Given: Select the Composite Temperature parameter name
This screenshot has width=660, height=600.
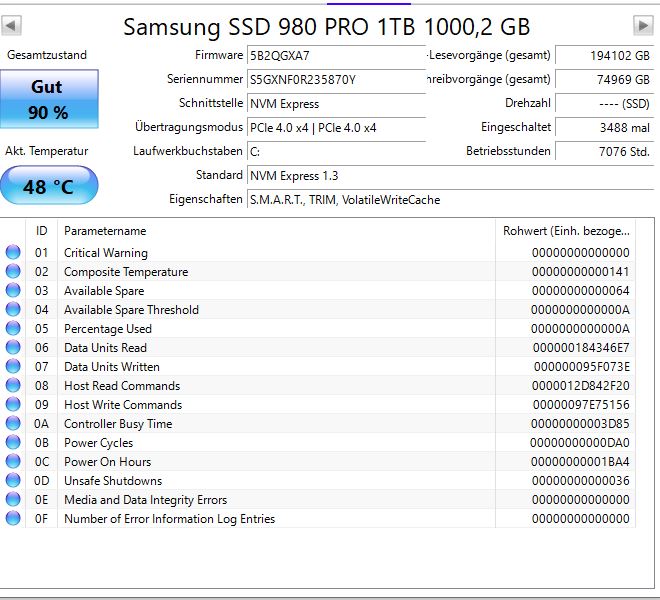Looking at the screenshot, I should pos(126,272).
